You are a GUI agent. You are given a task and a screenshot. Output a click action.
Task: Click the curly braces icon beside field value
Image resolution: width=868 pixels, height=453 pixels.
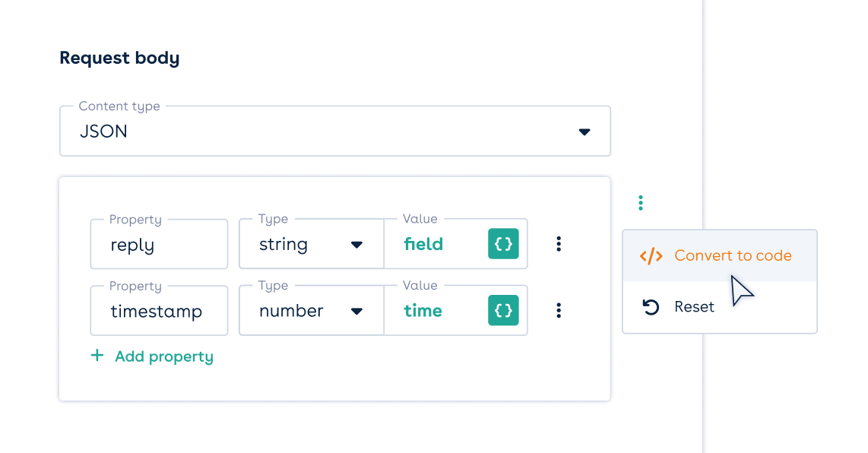pyautogui.click(x=503, y=243)
